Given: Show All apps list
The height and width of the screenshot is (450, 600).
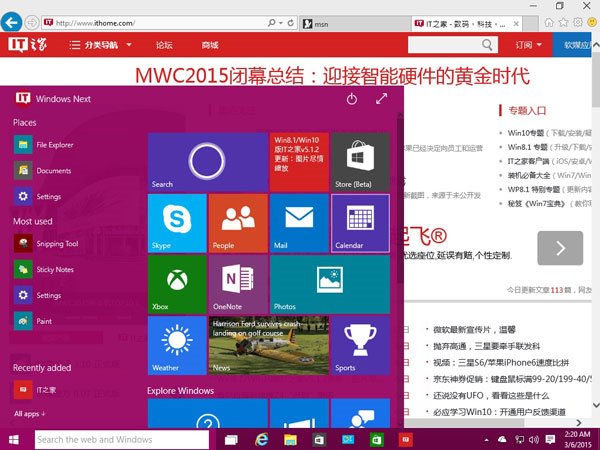Looking at the screenshot, I should [29, 414].
